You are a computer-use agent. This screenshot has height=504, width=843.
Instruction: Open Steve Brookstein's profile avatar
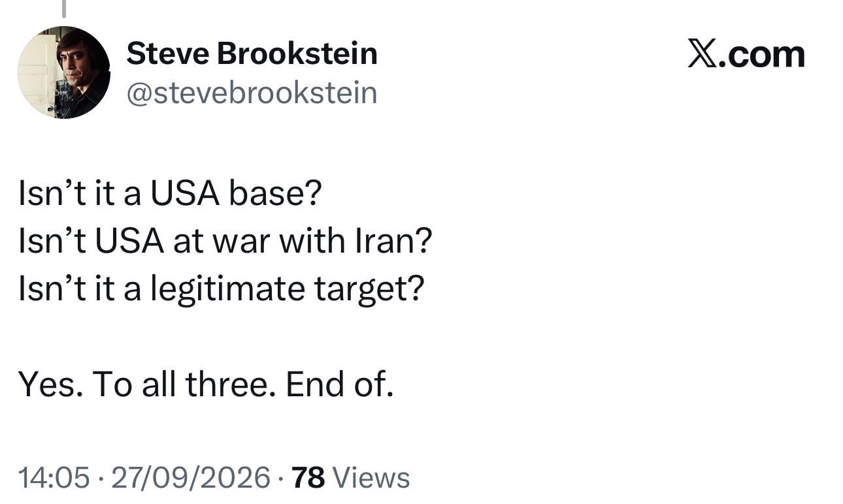pyautogui.click(x=64, y=72)
